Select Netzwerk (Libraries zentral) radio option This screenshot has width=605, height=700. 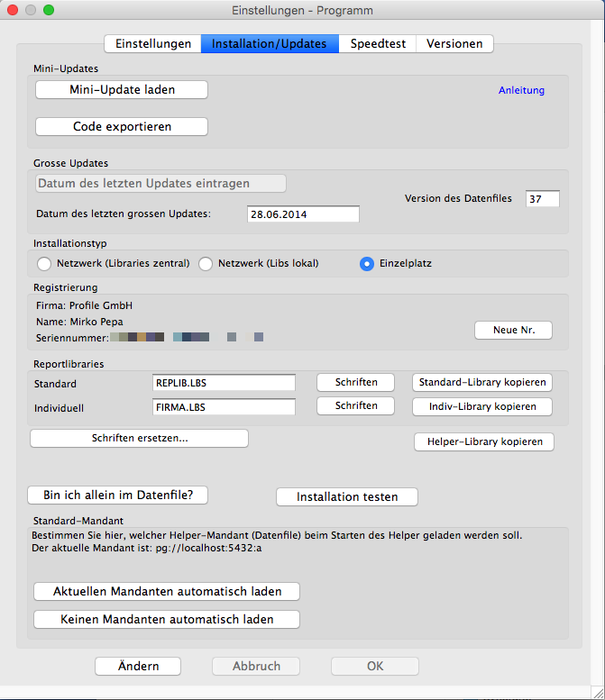(x=44, y=264)
